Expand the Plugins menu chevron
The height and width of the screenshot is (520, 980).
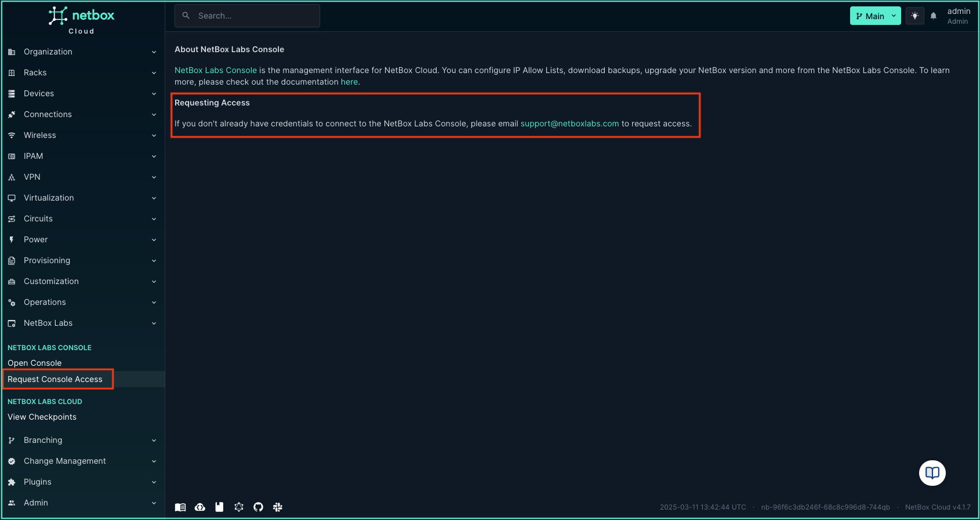click(x=154, y=482)
